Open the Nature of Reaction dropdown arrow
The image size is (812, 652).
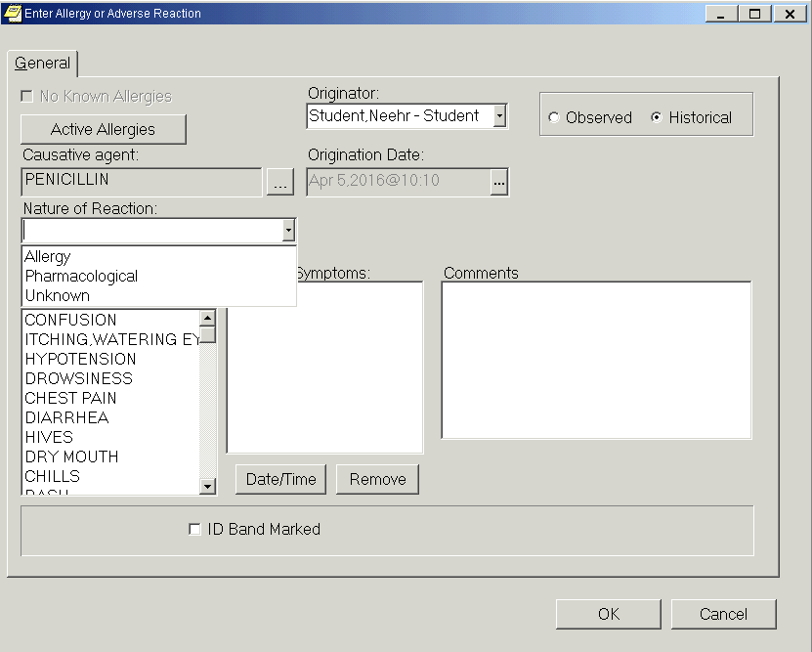287,230
